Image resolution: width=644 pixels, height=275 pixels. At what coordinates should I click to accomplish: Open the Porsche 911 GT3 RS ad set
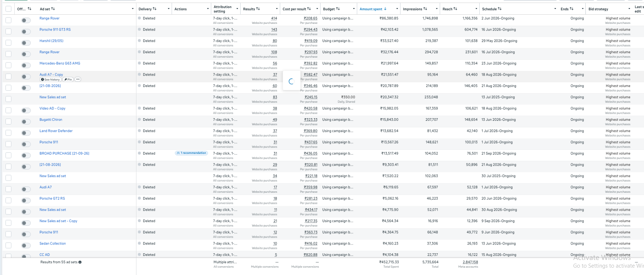pos(55,30)
